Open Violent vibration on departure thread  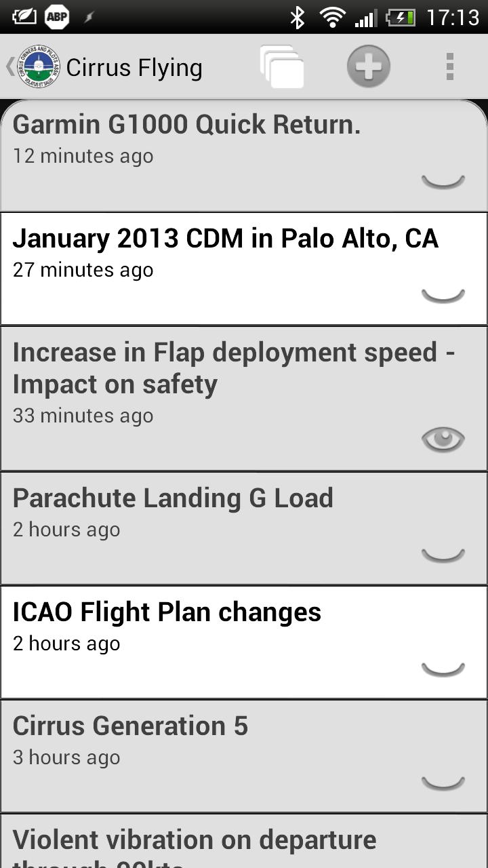tap(244, 841)
